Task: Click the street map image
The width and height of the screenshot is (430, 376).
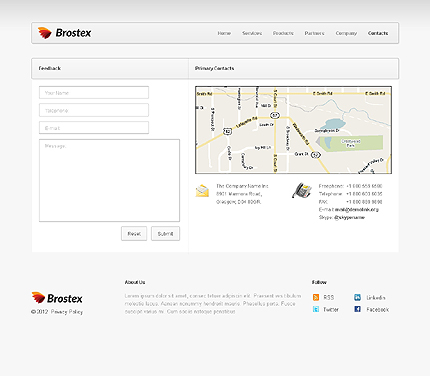Action: point(293,130)
